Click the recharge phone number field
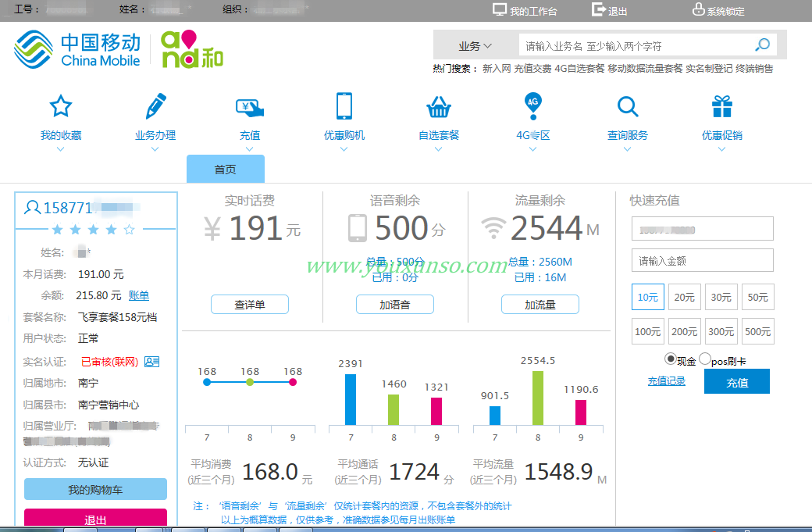This screenshot has width=812, height=532. [703, 229]
